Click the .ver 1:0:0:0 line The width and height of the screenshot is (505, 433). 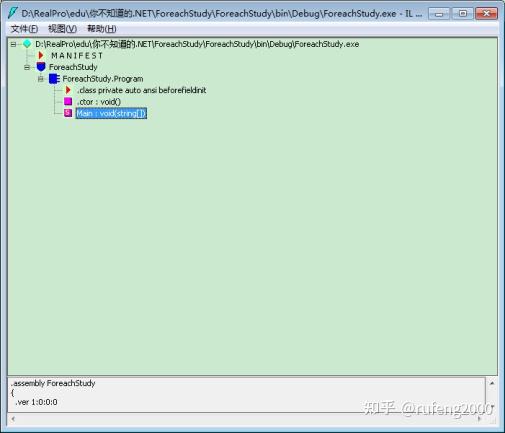36,402
